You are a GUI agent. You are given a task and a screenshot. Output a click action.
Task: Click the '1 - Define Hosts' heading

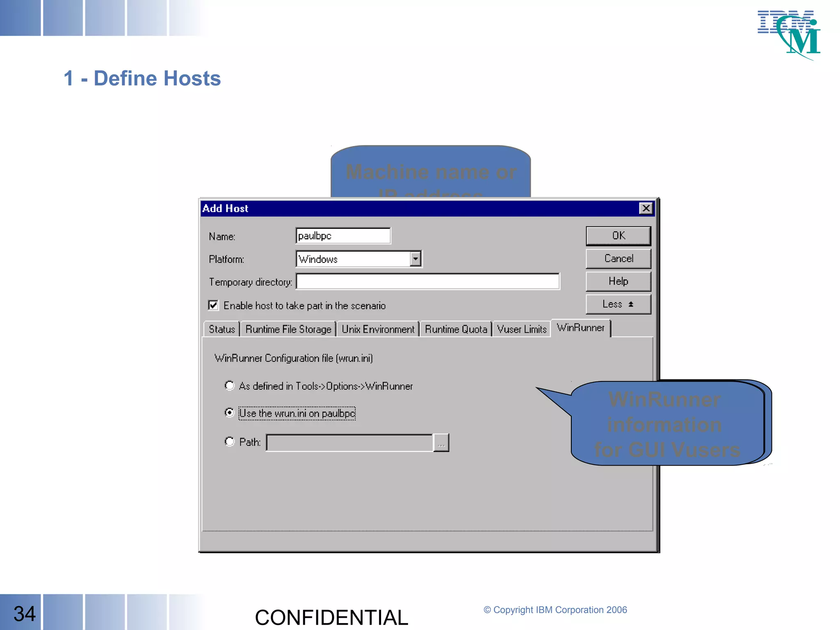pos(142,78)
